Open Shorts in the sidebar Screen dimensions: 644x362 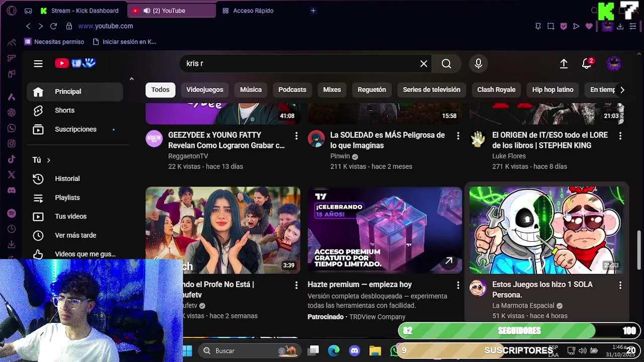point(75,110)
